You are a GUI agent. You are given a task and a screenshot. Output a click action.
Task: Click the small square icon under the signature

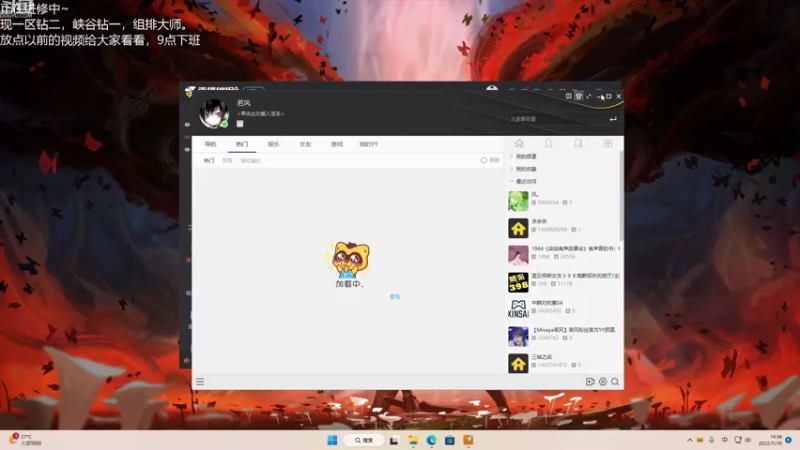pyautogui.click(x=240, y=123)
